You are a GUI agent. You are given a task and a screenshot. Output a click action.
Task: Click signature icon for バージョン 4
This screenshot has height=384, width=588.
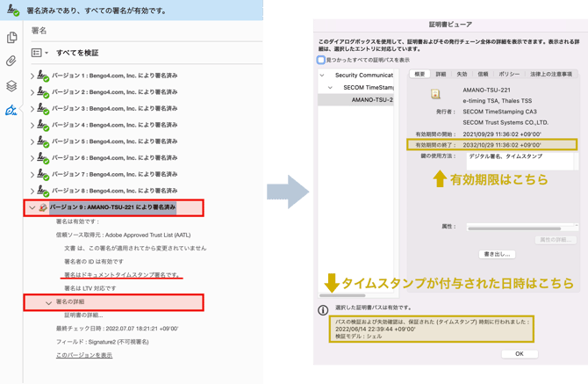pos(43,126)
